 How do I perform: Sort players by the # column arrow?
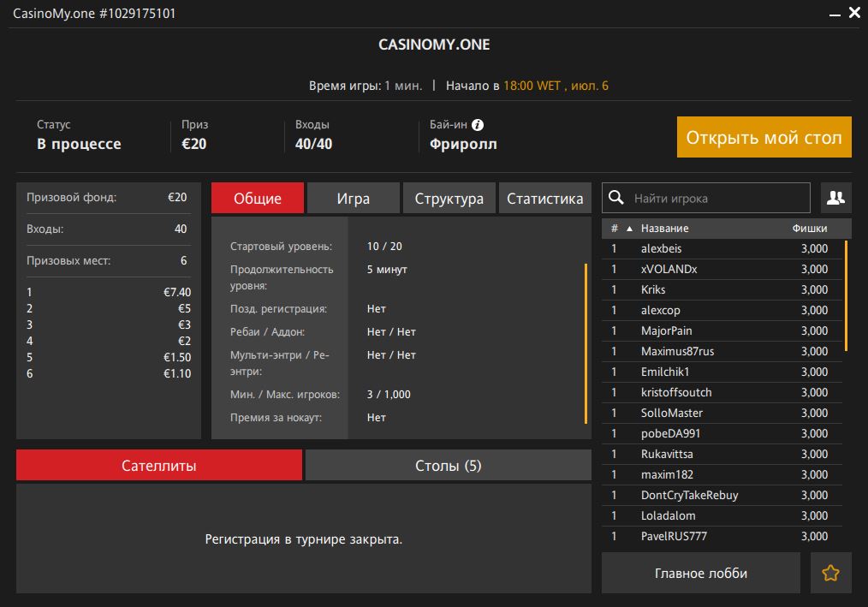tap(629, 229)
